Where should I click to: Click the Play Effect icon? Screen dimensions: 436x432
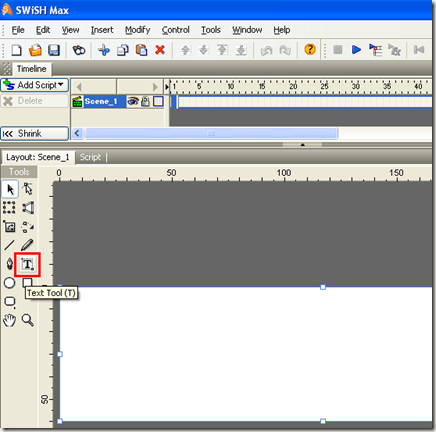click(394, 50)
